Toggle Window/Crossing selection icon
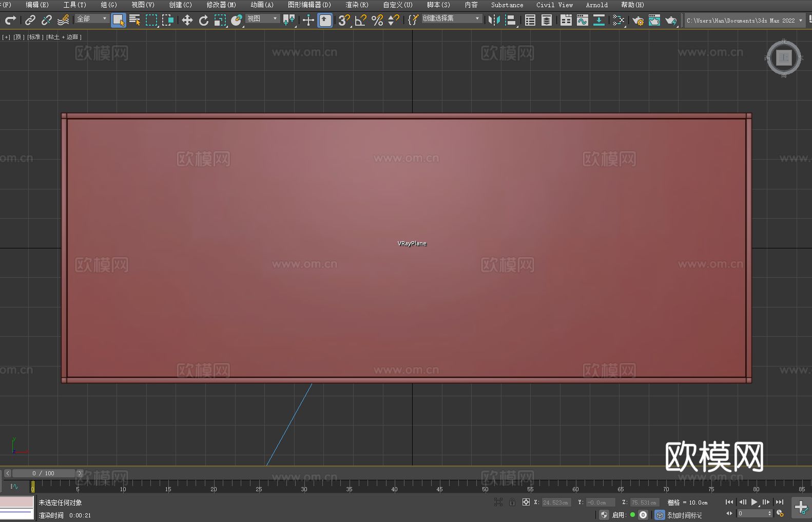Viewport: 812px width, 522px height. pos(168,20)
